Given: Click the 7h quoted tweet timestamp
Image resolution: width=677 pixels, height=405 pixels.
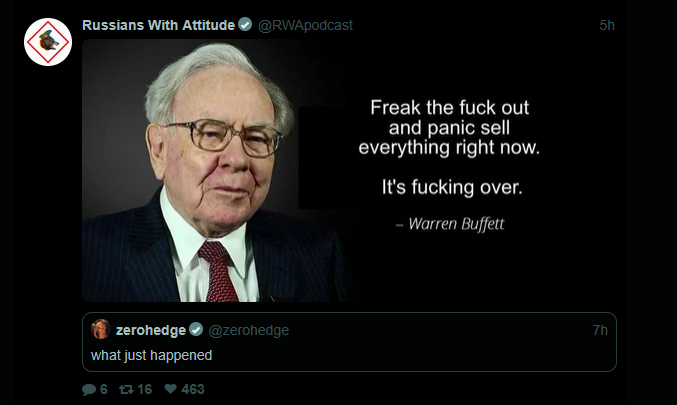Looking at the screenshot, I should point(600,330).
